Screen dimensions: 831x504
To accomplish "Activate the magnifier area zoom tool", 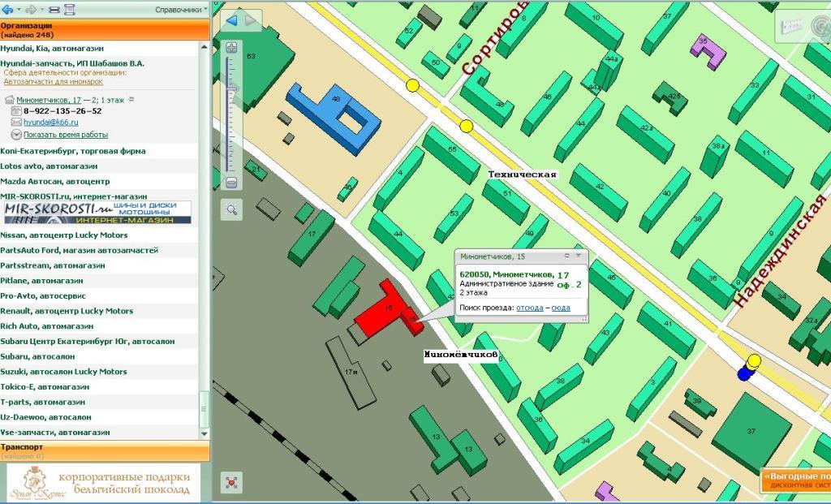I will (232, 210).
